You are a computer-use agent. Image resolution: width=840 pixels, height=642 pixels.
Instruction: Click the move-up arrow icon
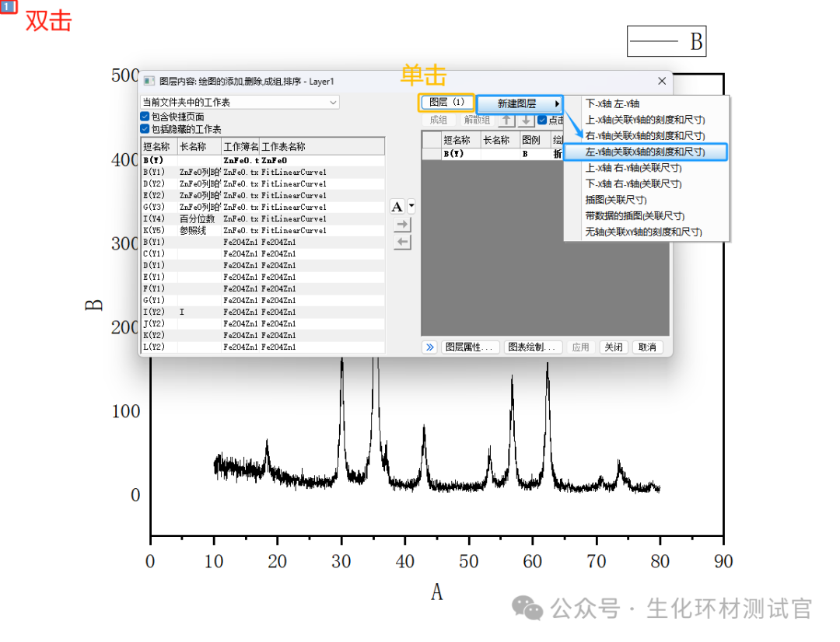click(x=507, y=120)
